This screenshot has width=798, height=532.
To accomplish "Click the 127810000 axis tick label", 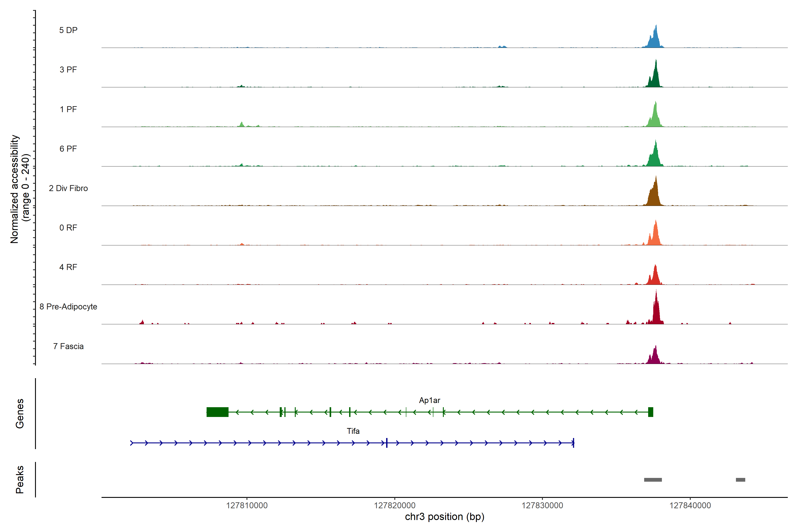I will (247, 506).
